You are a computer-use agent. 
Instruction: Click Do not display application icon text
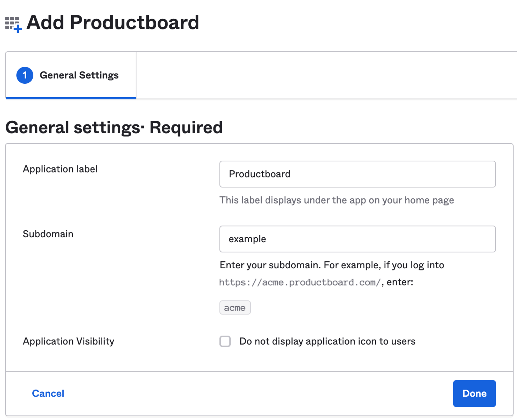(x=328, y=341)
